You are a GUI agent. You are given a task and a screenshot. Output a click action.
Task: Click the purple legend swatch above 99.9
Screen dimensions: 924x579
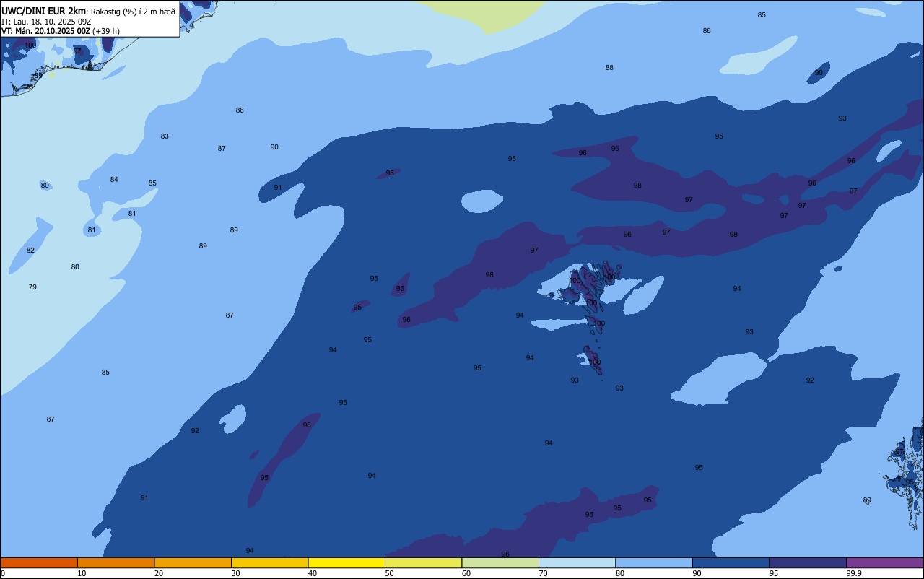coord(884,562)
